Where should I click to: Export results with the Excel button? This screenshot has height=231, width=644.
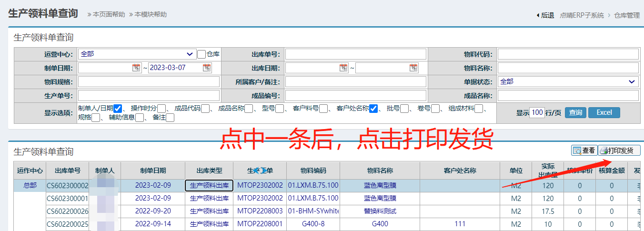tap(604, 112)
